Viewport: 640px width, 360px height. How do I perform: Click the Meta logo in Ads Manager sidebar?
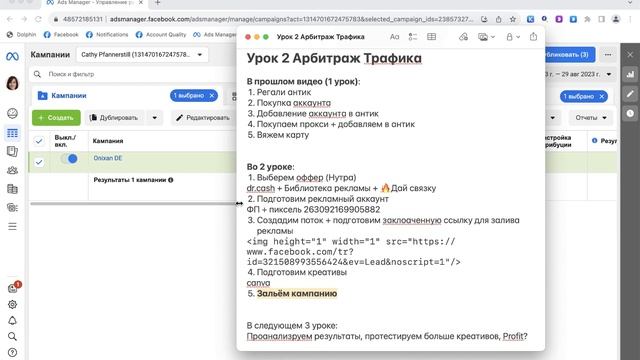point(12,56)
